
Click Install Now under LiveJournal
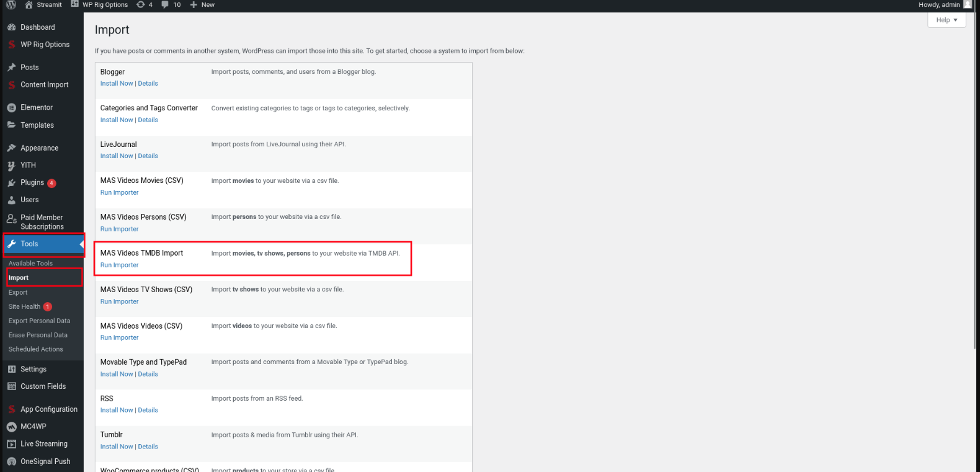click(x=117, y=156)
